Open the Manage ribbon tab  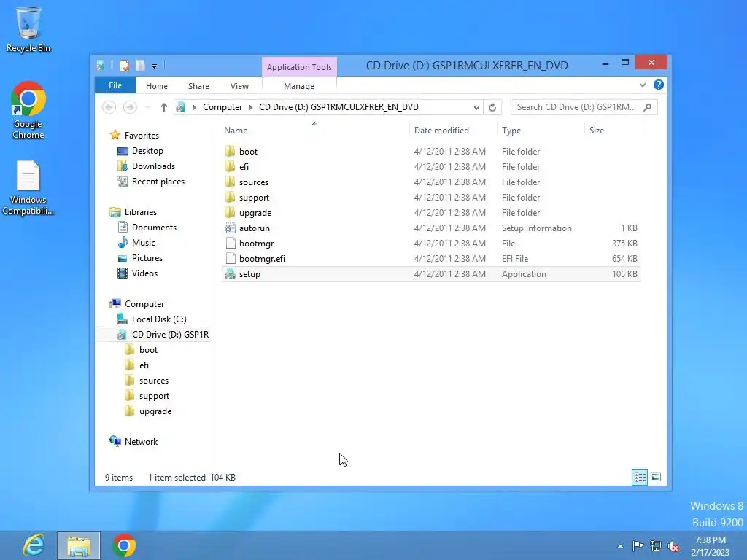298,86
